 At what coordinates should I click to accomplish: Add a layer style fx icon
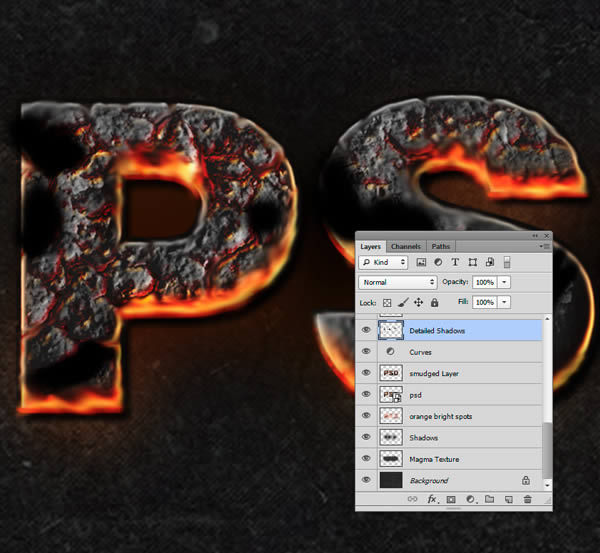[432, 499]
